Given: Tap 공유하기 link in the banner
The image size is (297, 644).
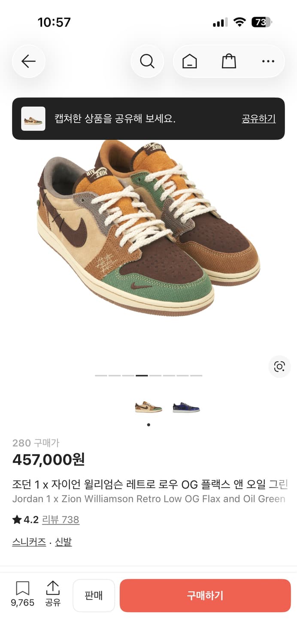Looking at the screenshot, I should click(x=258, y=119).
